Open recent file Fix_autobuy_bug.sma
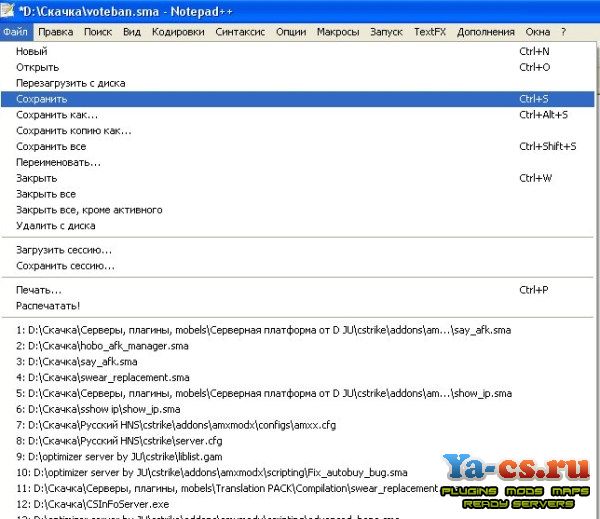This screenshot has width=600, height=519. [298, 472]
